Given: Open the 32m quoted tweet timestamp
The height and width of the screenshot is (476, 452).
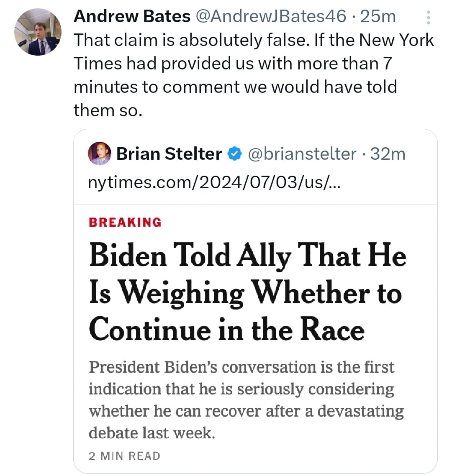Looking at the screenshot, I should (x=388, y=154).
